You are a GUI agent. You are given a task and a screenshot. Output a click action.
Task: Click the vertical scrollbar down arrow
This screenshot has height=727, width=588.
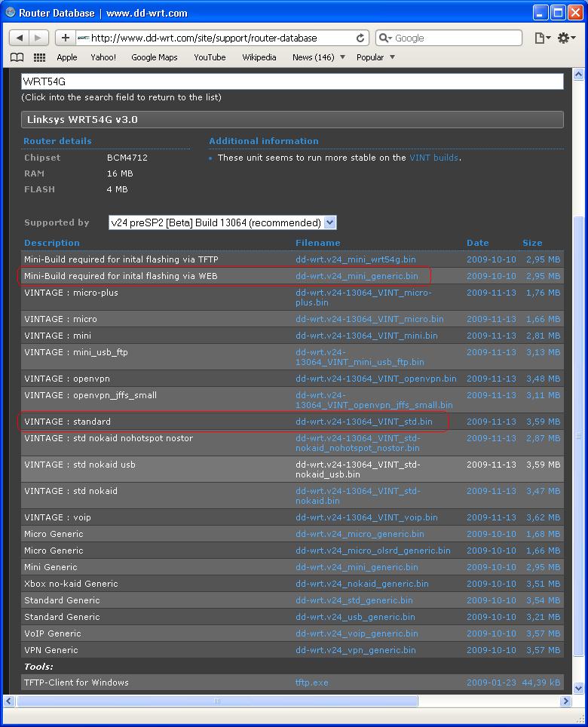(x=578, y=688)
